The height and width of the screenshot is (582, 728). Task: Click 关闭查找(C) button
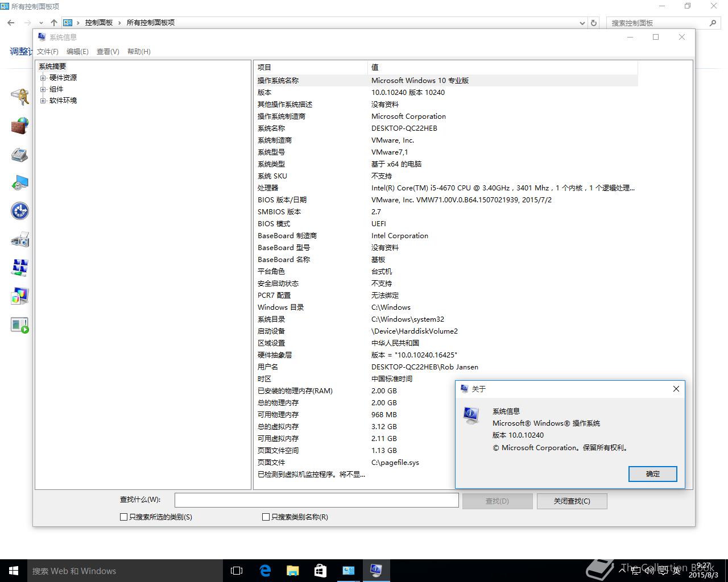572,501
